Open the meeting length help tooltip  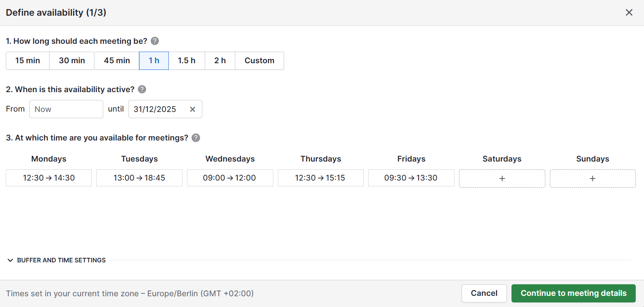(x=154, y=41)
